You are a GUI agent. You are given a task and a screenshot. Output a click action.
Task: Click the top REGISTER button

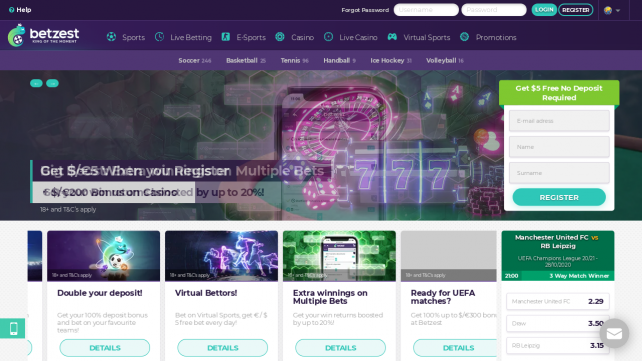tap(576, 10)
